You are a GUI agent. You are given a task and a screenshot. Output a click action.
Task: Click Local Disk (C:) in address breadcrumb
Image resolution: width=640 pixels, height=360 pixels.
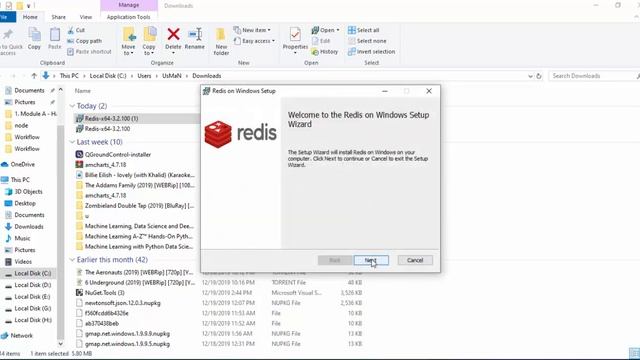tap(108, 76)
